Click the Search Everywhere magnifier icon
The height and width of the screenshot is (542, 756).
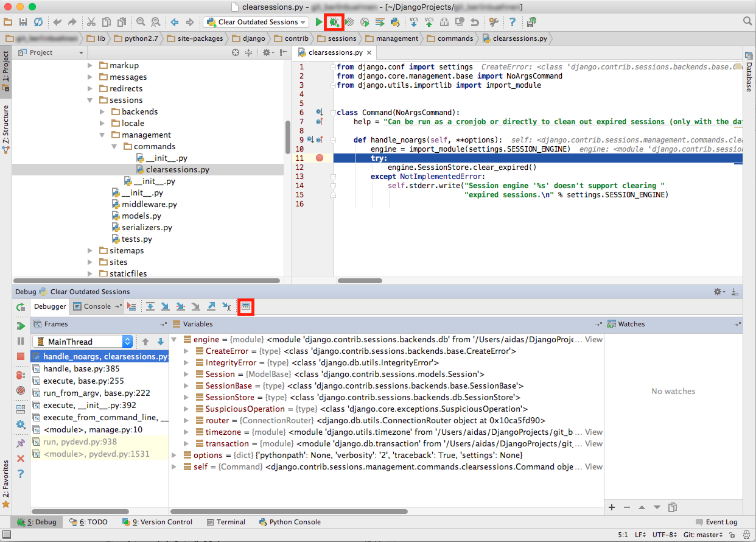pos(747,21)
